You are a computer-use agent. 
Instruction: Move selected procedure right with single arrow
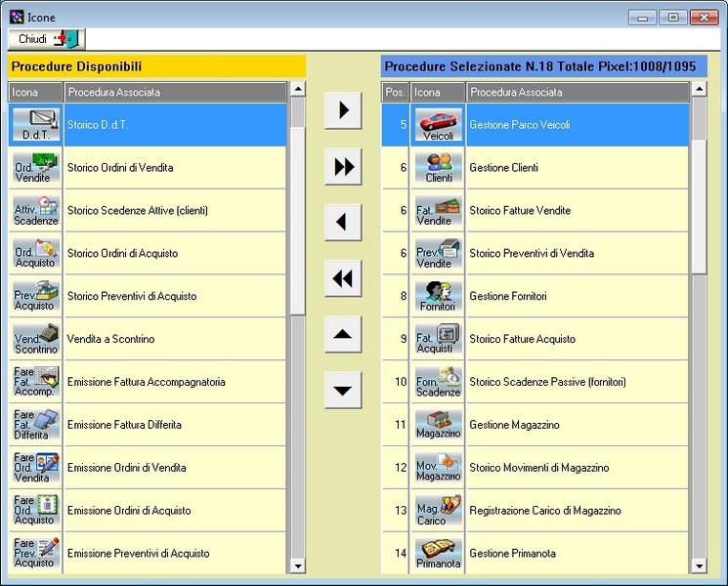coord(343,110)
